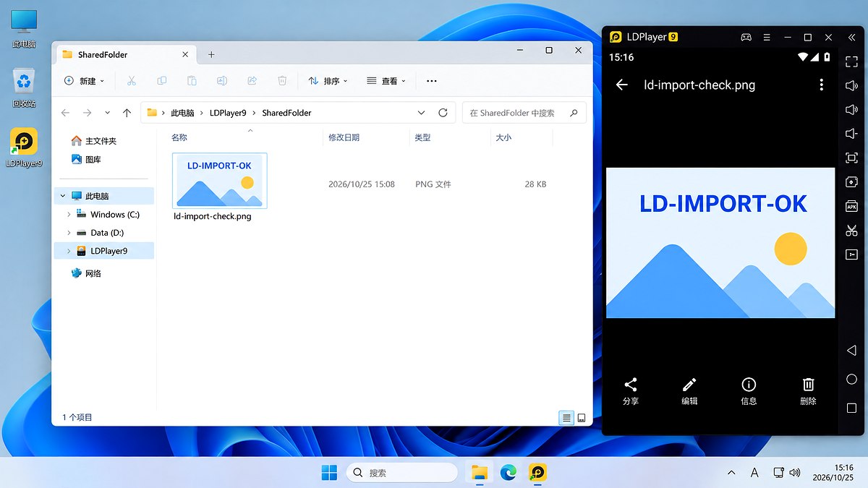Switch Explorer to large thumbnails view layout

(581, 418)
